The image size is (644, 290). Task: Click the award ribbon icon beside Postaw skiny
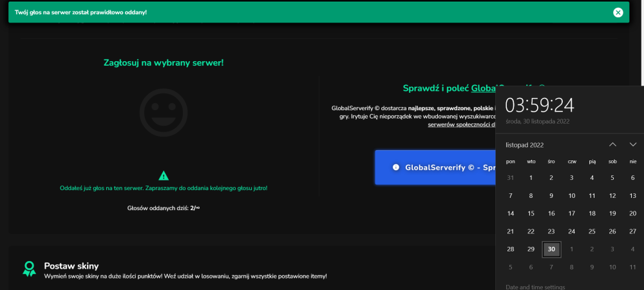pyautogui.click(x=29, y=269)
